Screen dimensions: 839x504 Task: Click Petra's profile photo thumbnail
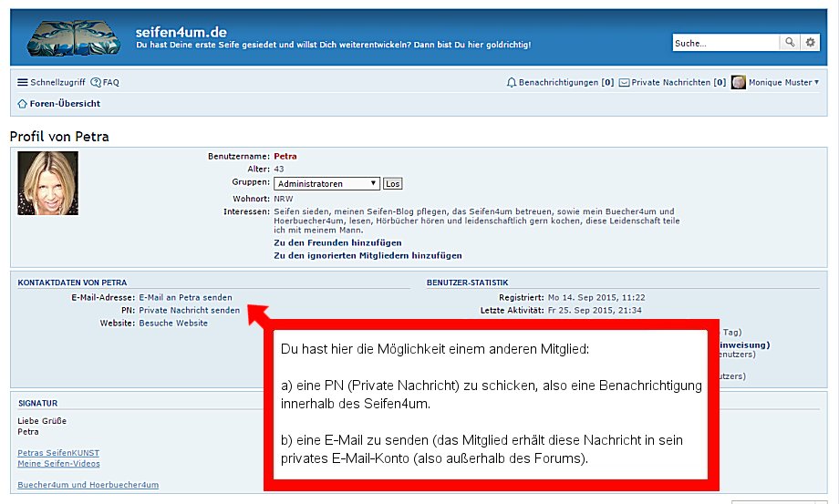click(47, 182)
